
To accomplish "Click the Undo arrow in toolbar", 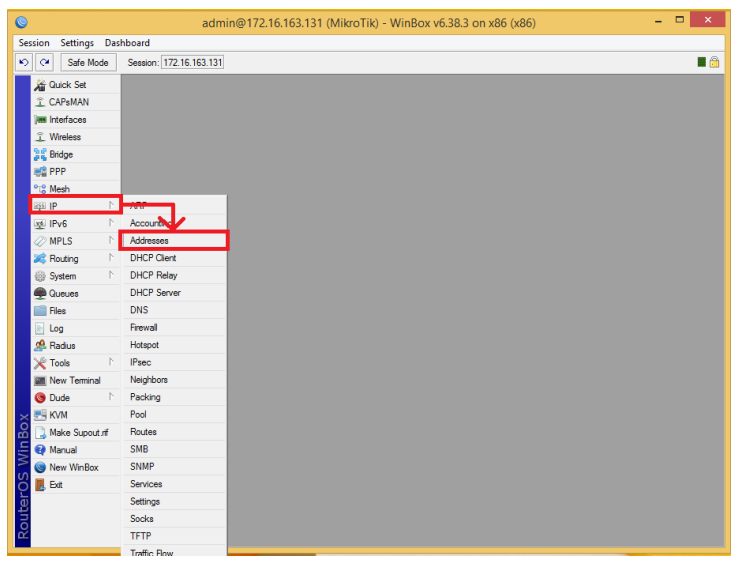I will (24, 62).
